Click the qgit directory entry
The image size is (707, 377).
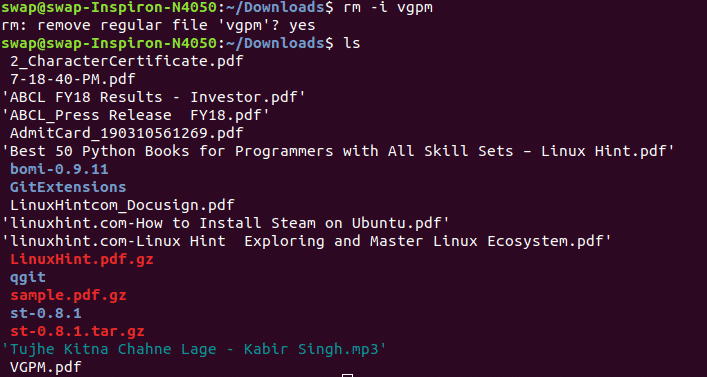[x=28, y=278]
